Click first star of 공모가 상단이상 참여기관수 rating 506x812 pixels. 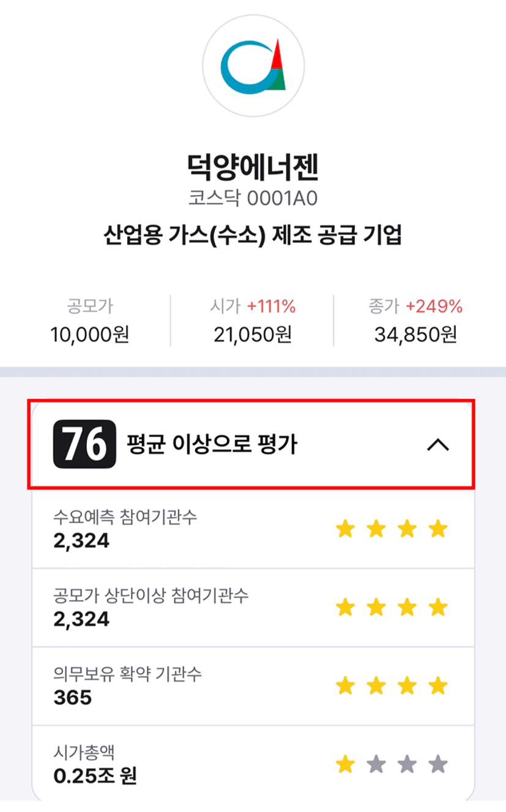[x=346, y=608]
